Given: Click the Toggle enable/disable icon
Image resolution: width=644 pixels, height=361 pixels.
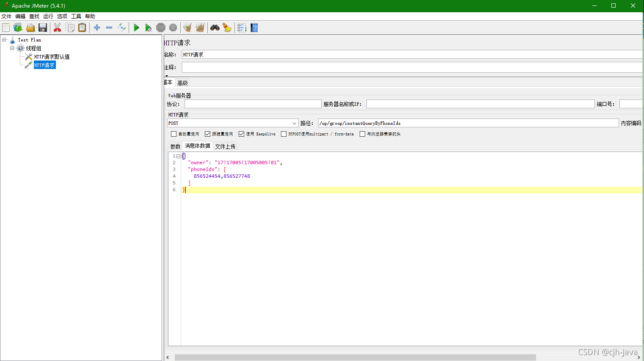Looking at the screenshot, I should coord(121,28).
